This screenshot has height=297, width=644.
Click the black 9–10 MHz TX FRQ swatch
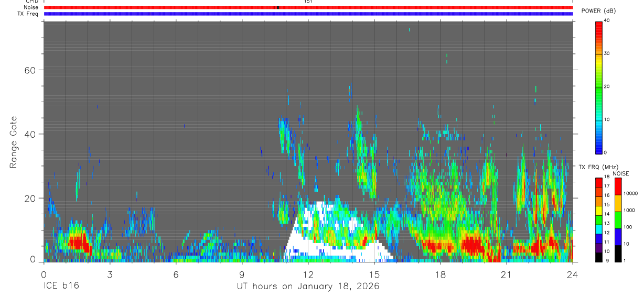click(599, 257)
